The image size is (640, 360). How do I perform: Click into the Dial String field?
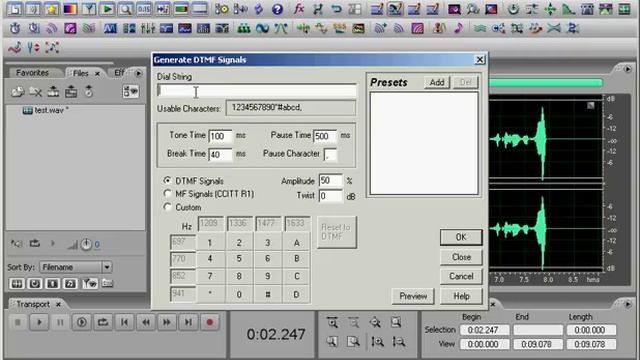coord(256,91)
